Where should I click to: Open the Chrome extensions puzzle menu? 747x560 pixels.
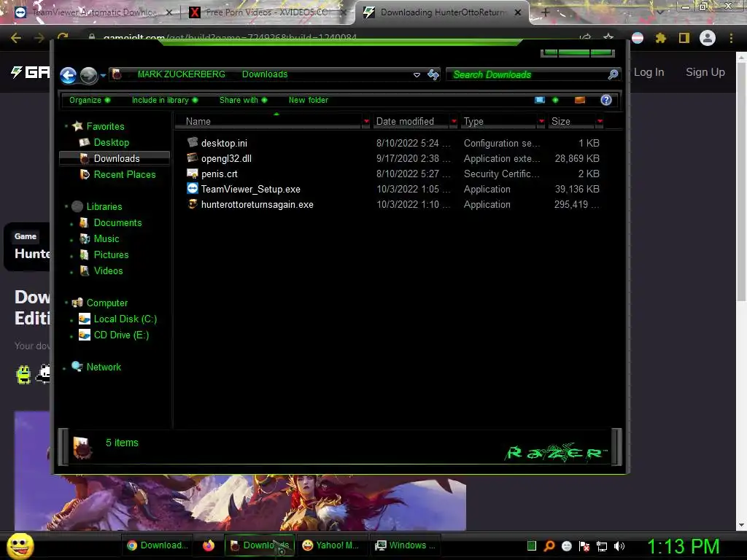(661, 38)
